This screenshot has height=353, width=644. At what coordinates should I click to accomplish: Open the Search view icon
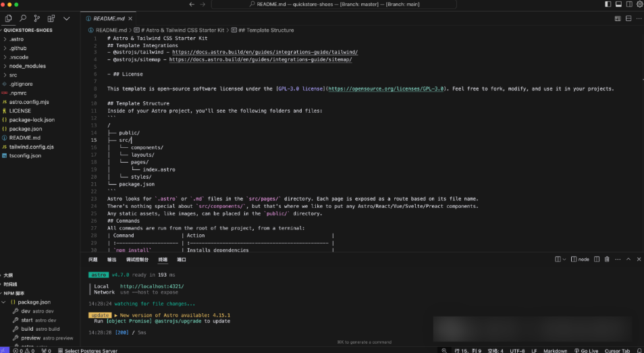point(23,18)
